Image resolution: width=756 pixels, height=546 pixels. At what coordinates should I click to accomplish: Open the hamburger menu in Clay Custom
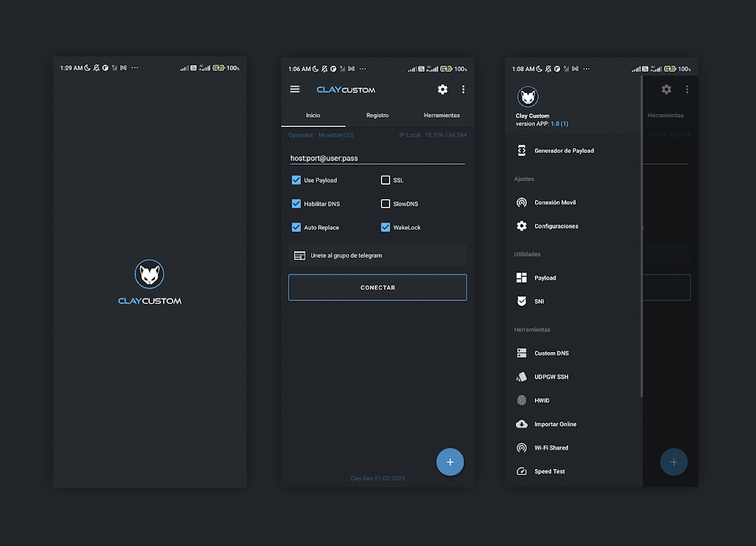[x=295, y=89]
